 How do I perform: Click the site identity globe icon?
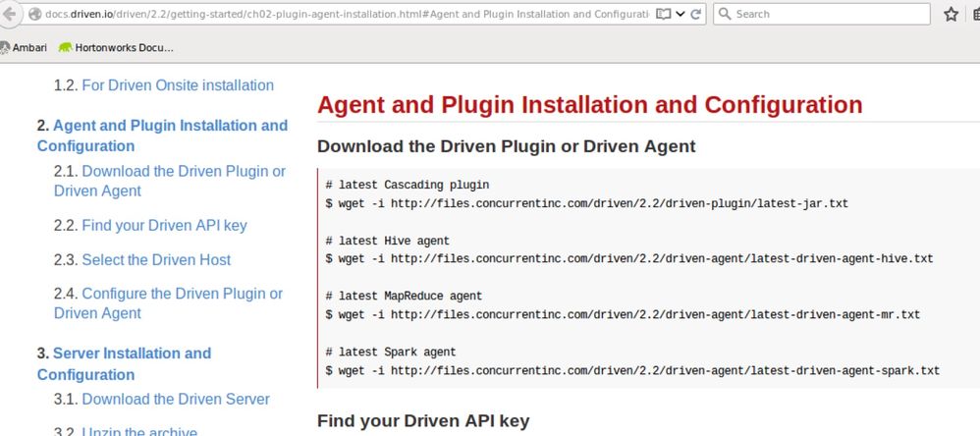35,15
